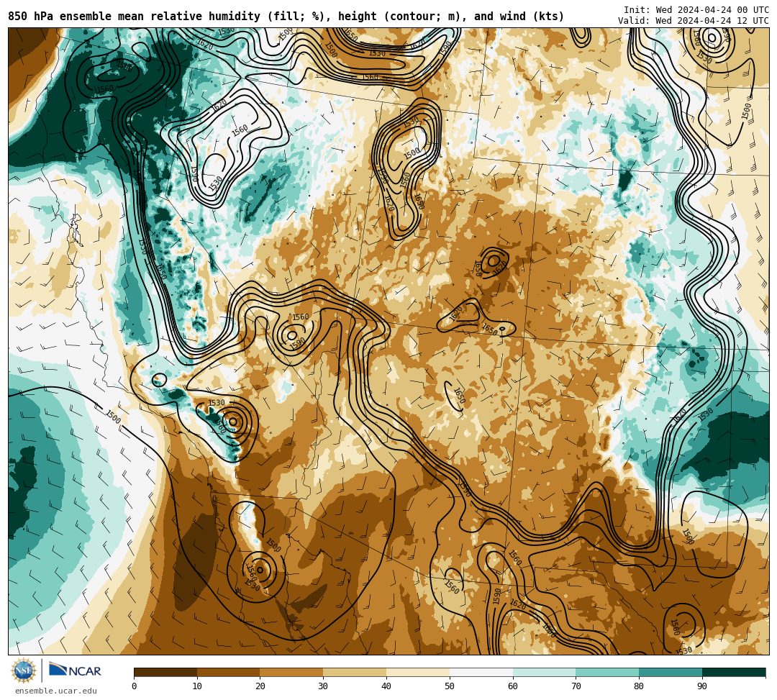Click colorbar tick label '70'
The image size is (777, 700).
(x=576, y=686)
